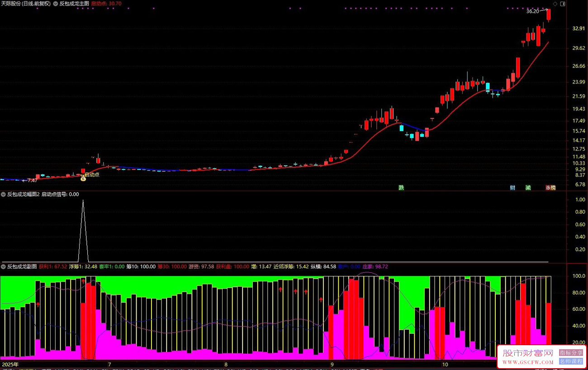Image resolution: width=588 pixels, height=370 pixels.
Task: Click the 近邻浮筹: 15.42 value
Action: 291,267
